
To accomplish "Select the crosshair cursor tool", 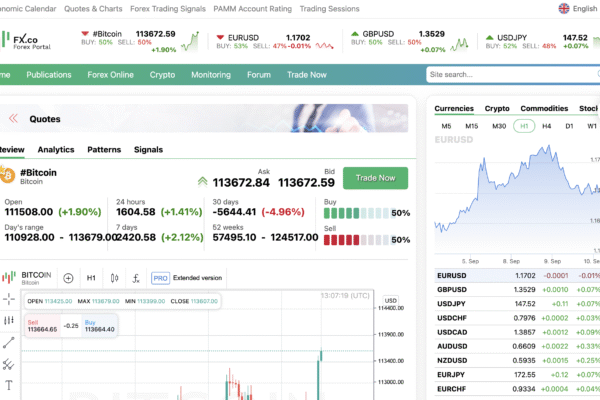I will coord(8,299).
